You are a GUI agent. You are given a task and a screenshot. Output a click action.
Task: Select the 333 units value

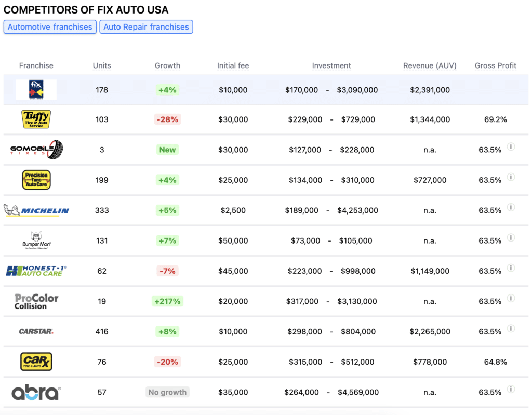click(102, 210)
